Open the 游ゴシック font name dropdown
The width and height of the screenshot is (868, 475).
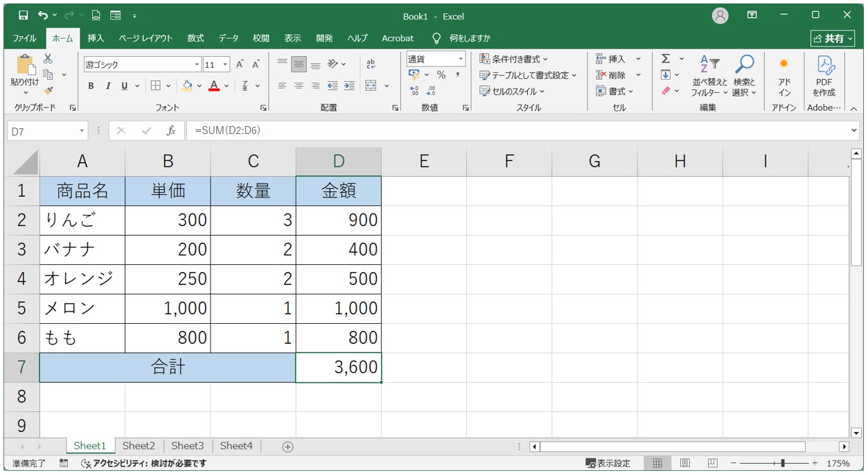197,64
